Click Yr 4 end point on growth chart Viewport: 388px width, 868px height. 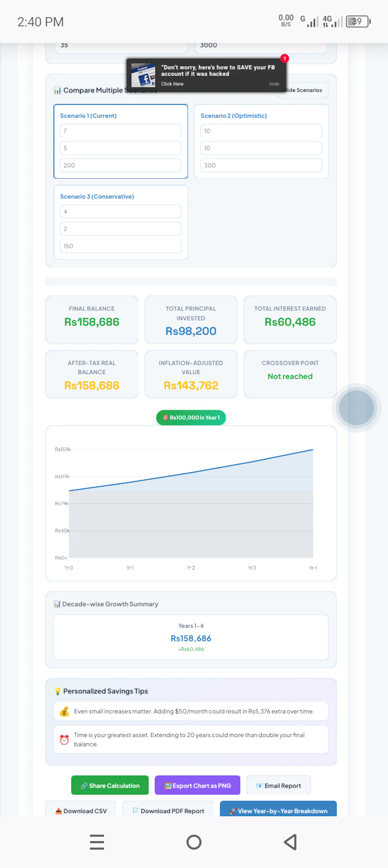(x=313, y=450)
